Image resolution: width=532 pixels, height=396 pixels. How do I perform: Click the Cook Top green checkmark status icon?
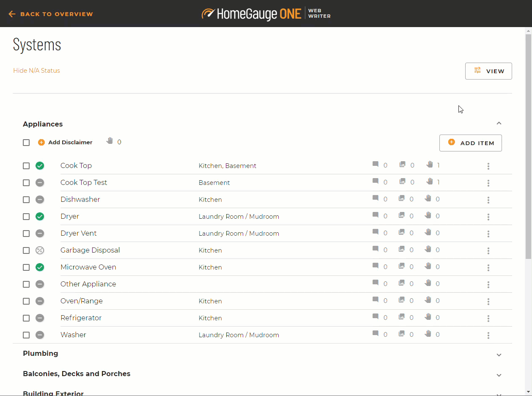pos(40,166)
